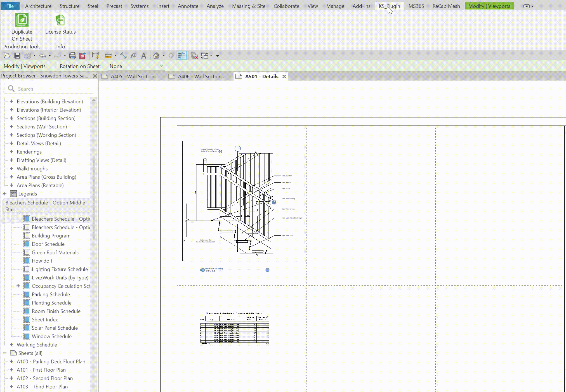Click the Sheet Index schedule icon
This screenshot has width=566, height=392.
[27, 319]
